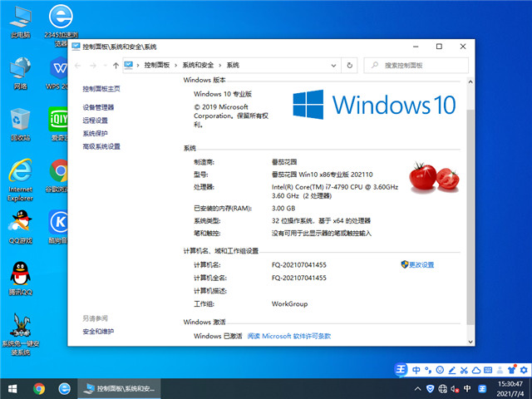Open 系统保护 link
The height and width of the screenshot is (399, 532).
[95, 133]
